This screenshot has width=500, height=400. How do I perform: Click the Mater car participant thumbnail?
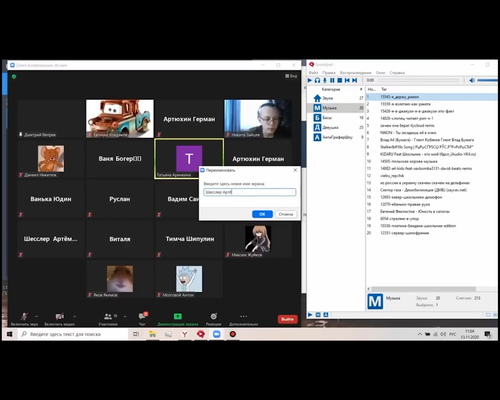click(120, 119)
